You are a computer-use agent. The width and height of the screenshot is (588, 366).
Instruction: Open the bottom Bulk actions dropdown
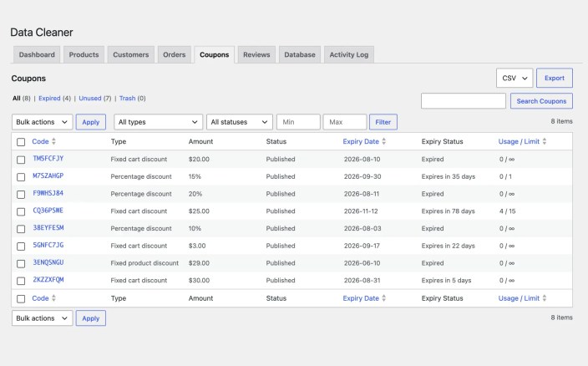click(x=42, y=318)
